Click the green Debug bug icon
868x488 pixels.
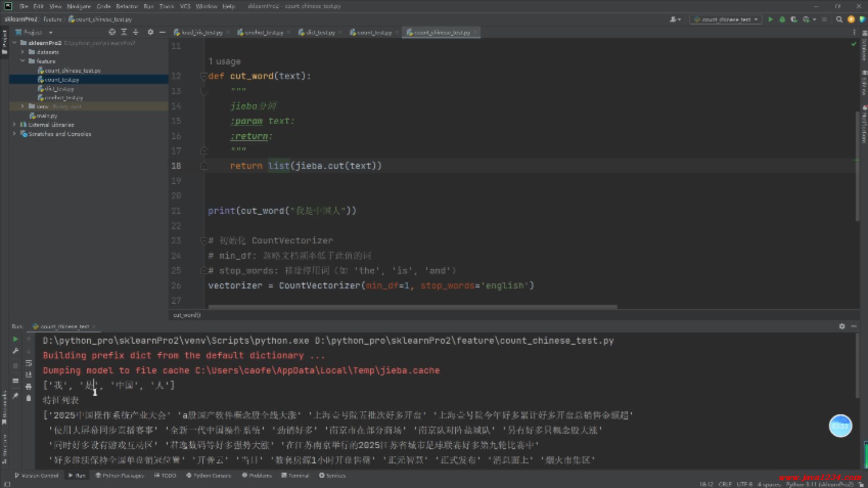[782, 19]
